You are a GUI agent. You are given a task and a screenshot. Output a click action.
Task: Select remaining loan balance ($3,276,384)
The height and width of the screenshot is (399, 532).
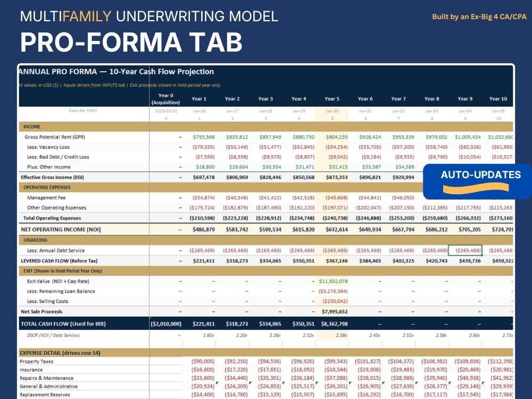[x=333, y=291]
